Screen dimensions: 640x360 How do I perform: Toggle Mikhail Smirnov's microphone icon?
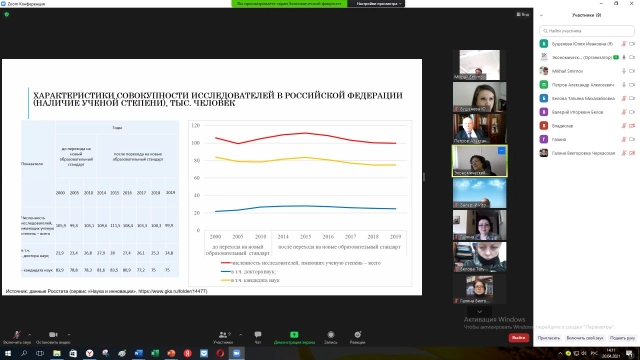[x=624, y=71]
